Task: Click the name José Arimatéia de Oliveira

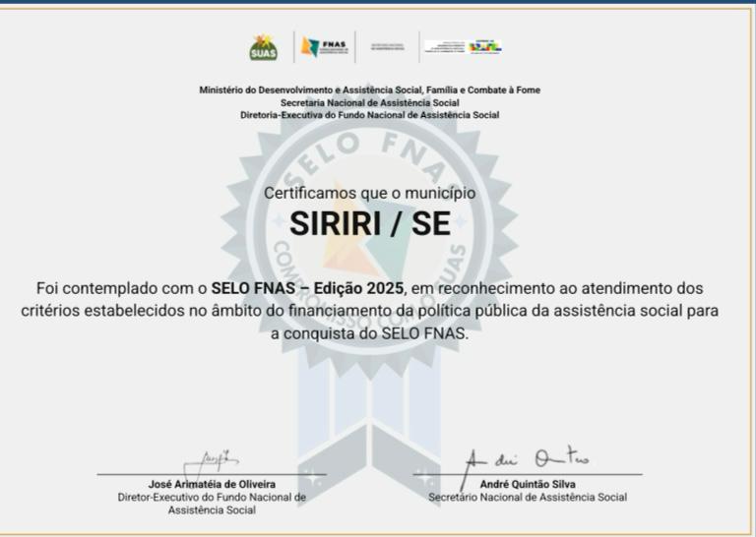Action: 212,485
